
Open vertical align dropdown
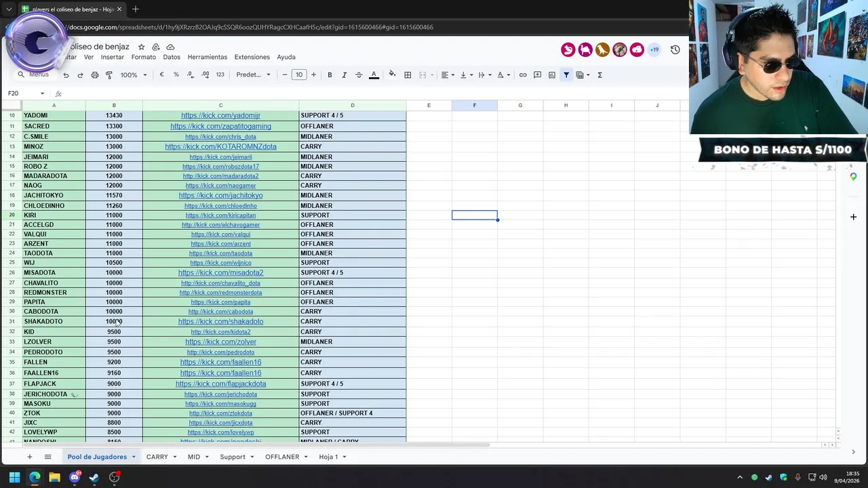click(466, 75)
